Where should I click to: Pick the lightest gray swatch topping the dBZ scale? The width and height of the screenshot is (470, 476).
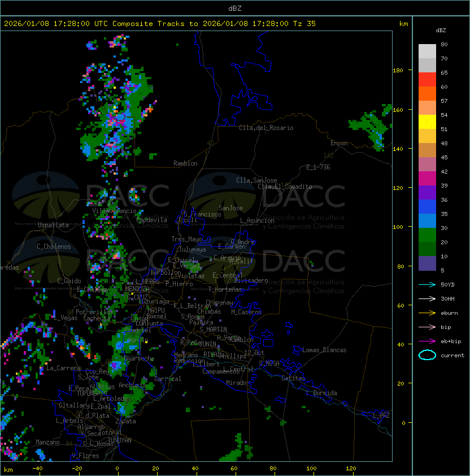[427, 51]
